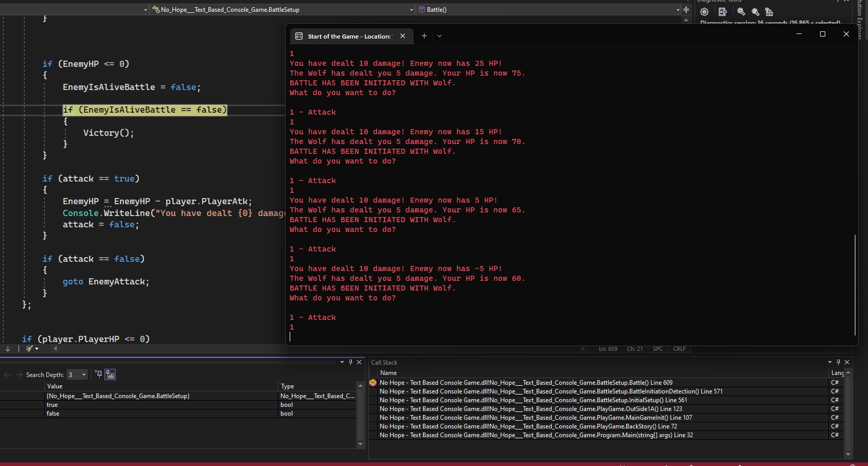Select the {No_Hope___Text_Based_Console_Game.BattleSetup} value row
The image size is (868, 466).
[x=161, y=396]
